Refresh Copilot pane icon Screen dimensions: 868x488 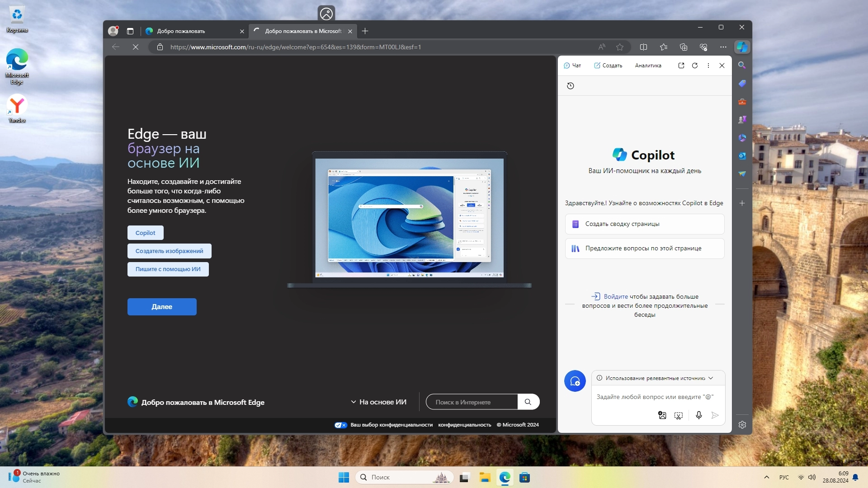[x=695, y=66]
